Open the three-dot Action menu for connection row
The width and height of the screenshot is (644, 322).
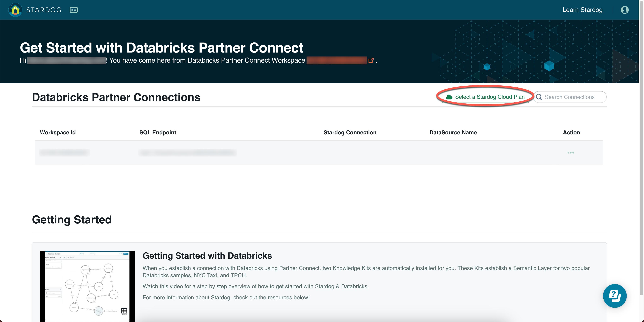click(x=571, y=153)
